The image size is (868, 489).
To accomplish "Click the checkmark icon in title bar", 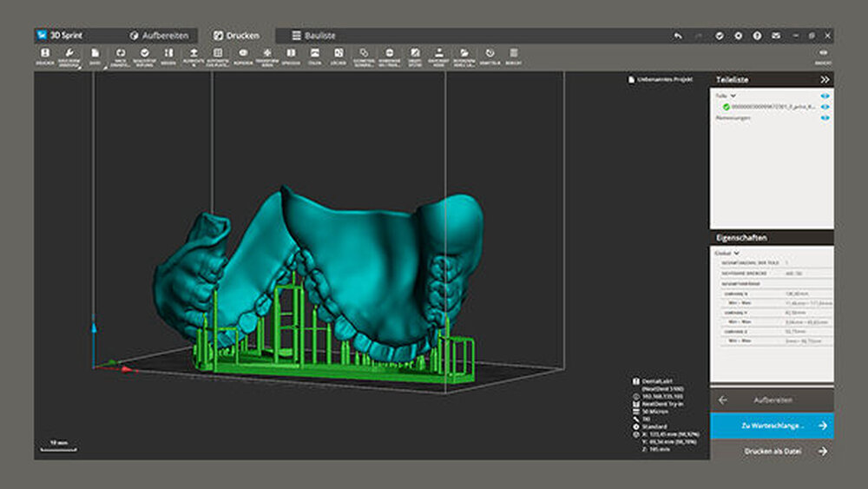I will (x=719, y=36).
